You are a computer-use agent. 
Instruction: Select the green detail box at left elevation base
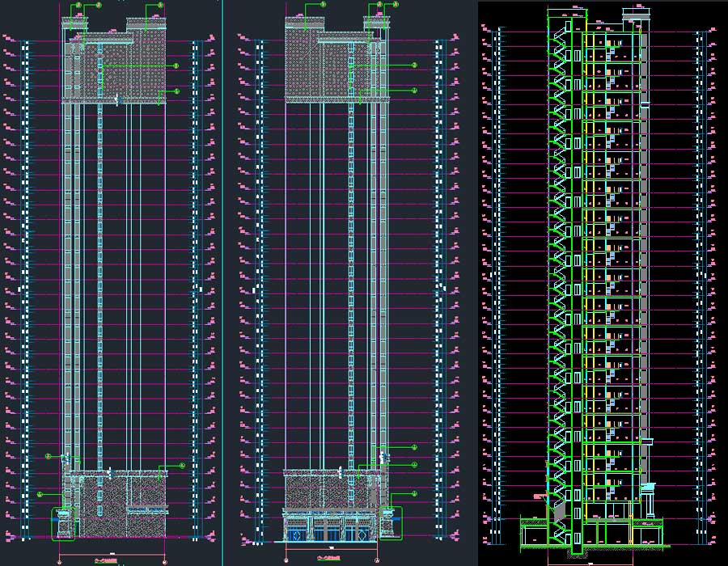63,523
